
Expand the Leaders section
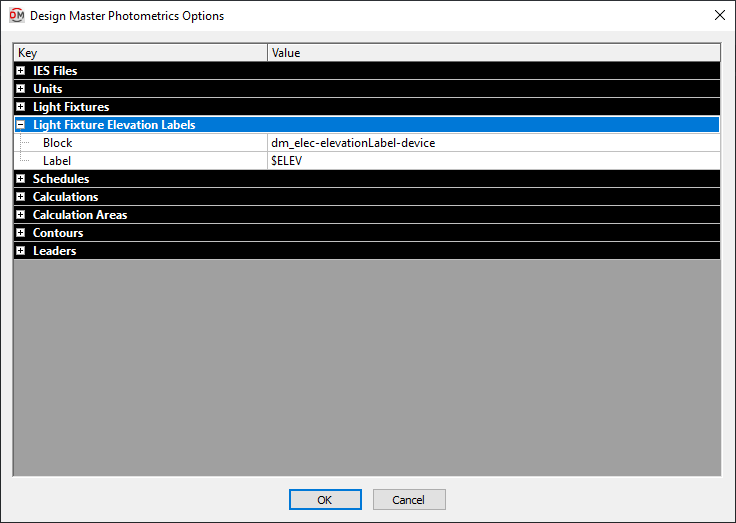[x=21, y=251]
